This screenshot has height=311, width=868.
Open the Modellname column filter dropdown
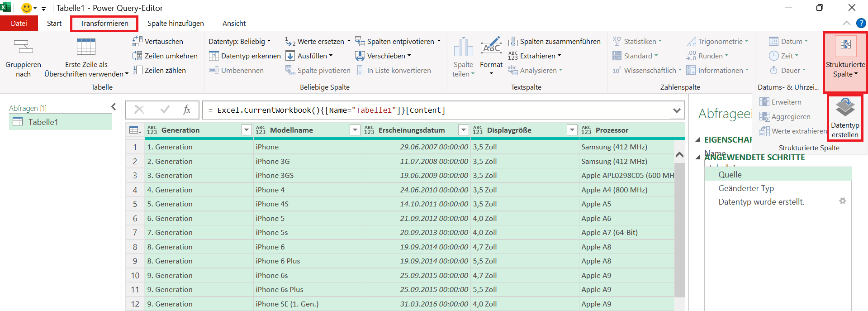pyautogui.click(x=355, y=130)
